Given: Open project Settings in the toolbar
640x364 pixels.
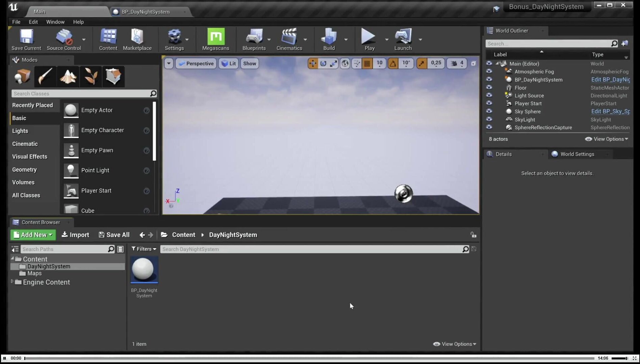Looking at the screenshot, I should pos(174,39).
